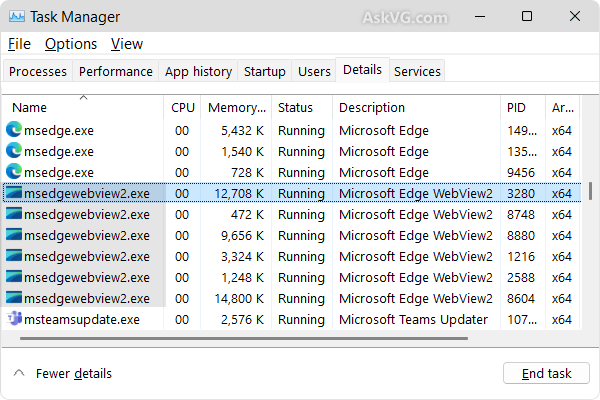Screen dimensions: 600x400
Task: Open the View menu
Action: click(x=127, y=44)
